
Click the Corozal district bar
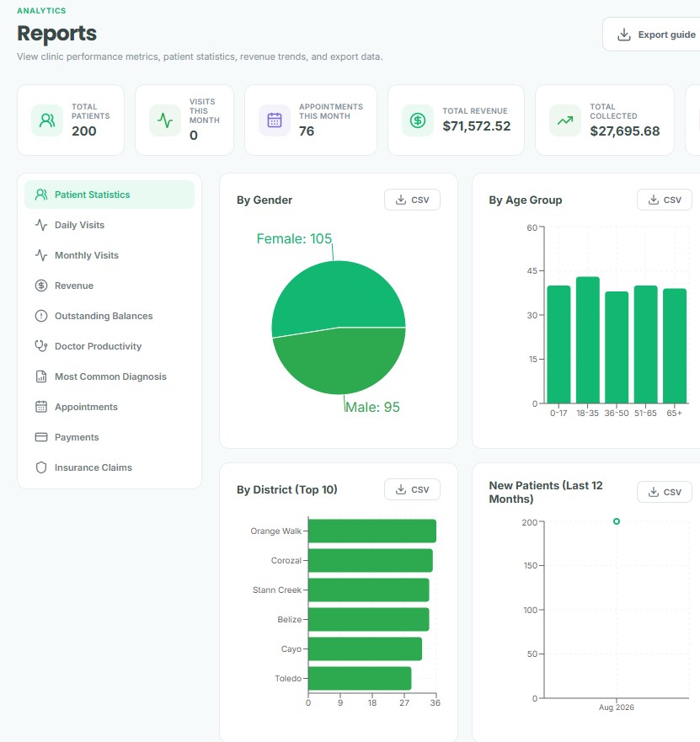tap(371, 560)
